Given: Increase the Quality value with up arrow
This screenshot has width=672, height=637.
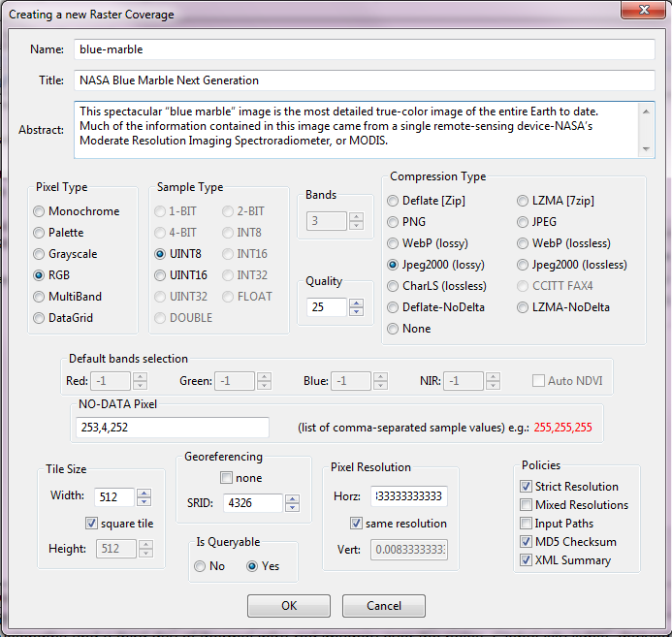Looking at the screenshot, I should tap(356, 303).
